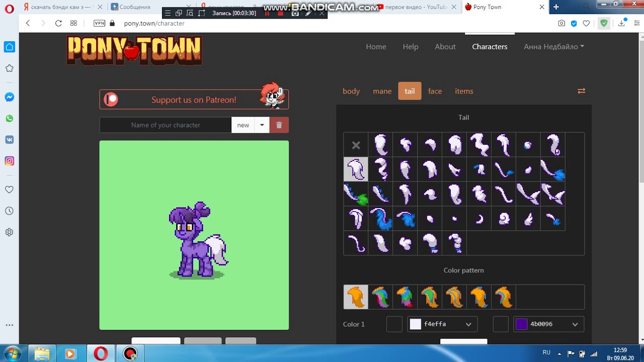
Task: Click the sidebar heart icon
Action: pyautogui.click(x=9, y=190)
